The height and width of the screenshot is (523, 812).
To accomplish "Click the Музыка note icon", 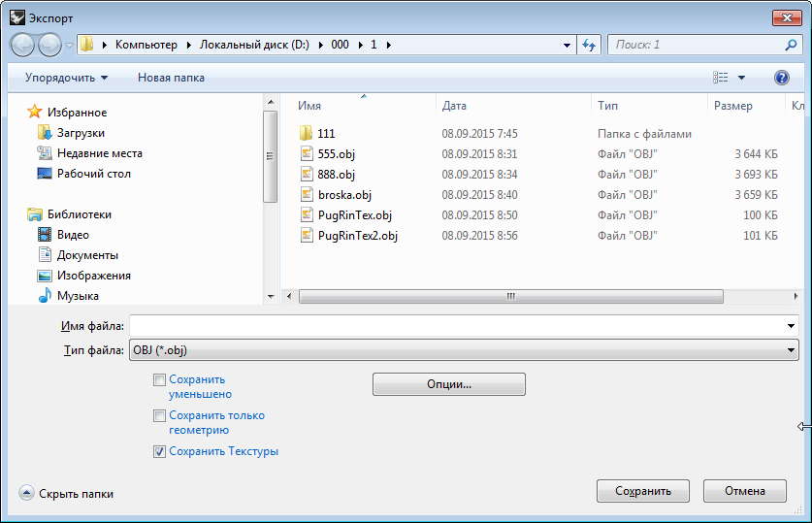I will coord(45,295).
